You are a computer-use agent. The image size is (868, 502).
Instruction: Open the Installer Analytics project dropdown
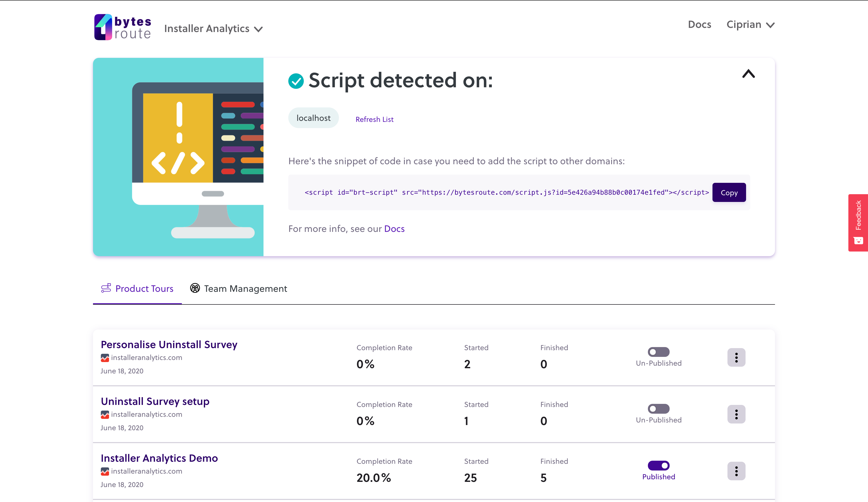pyautogui.click(x=213, y=29)
